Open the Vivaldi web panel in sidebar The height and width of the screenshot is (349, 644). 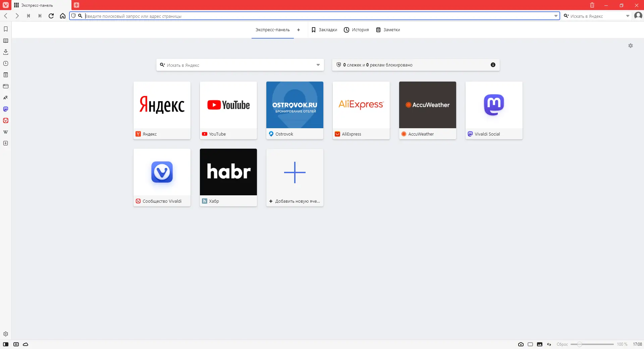pos(6,120)
